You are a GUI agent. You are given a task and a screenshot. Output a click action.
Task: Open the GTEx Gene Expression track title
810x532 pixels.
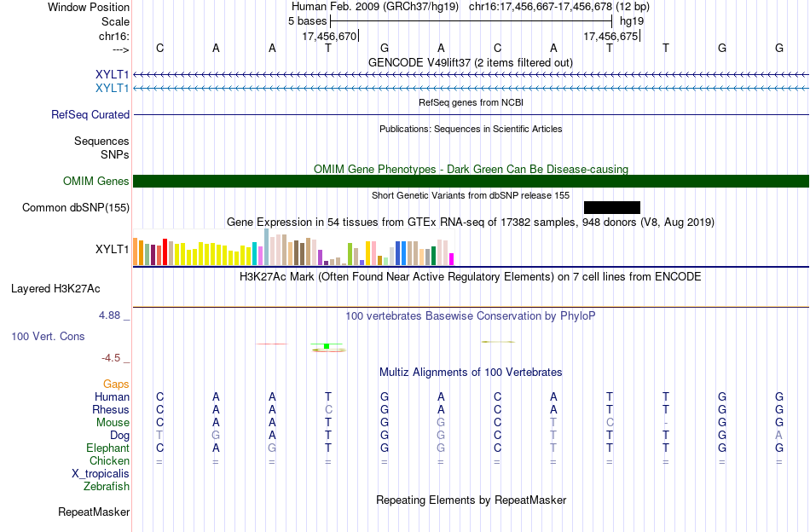pyautogui.click(x=471, y=223)
